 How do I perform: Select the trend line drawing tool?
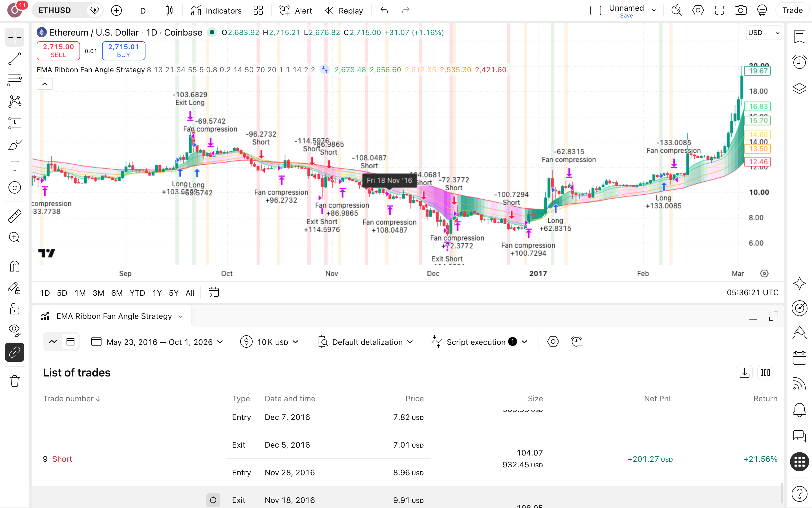tap(14, 58)
